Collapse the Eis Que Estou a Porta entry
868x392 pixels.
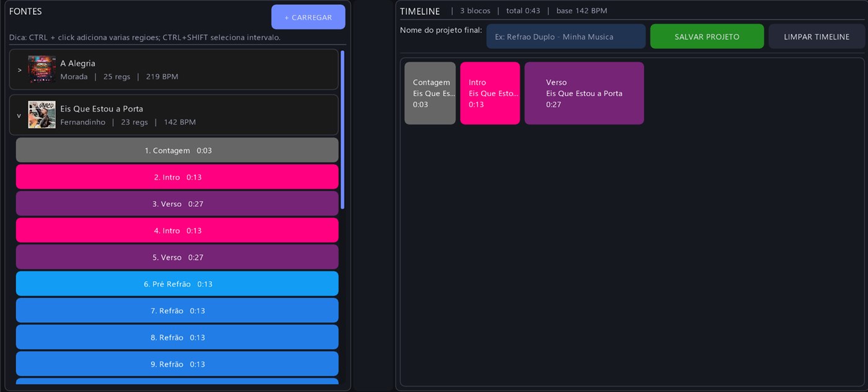19,115
